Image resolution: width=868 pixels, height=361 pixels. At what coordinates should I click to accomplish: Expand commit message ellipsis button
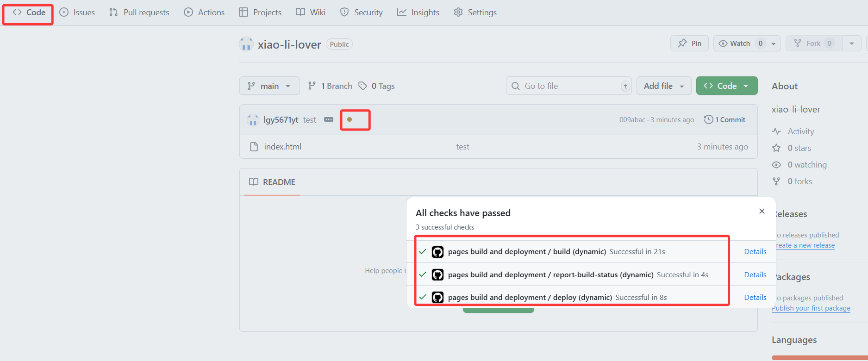pyautogui.click(x=329, y=119)
